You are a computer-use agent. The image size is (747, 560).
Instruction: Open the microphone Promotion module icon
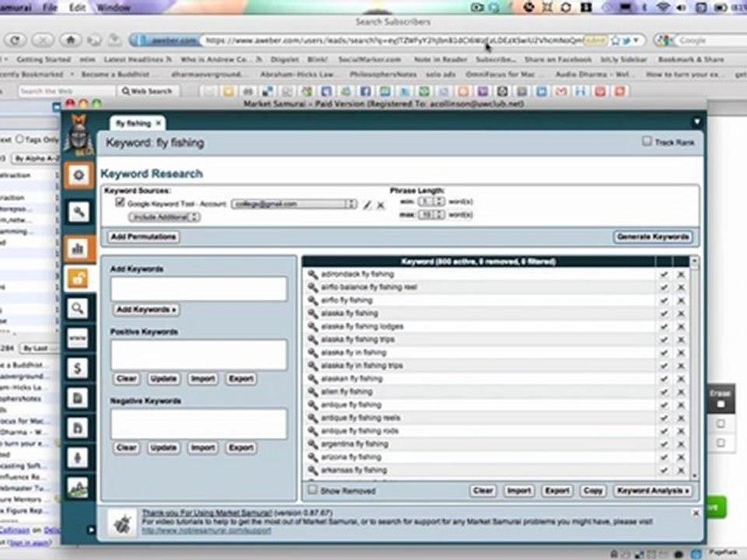pos(78,457)
